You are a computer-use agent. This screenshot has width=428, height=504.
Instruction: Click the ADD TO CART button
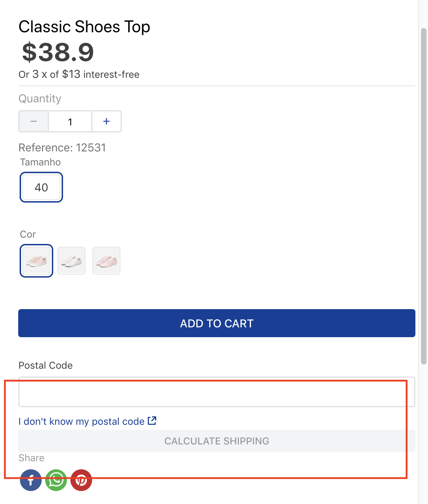[x=217, y=323]
